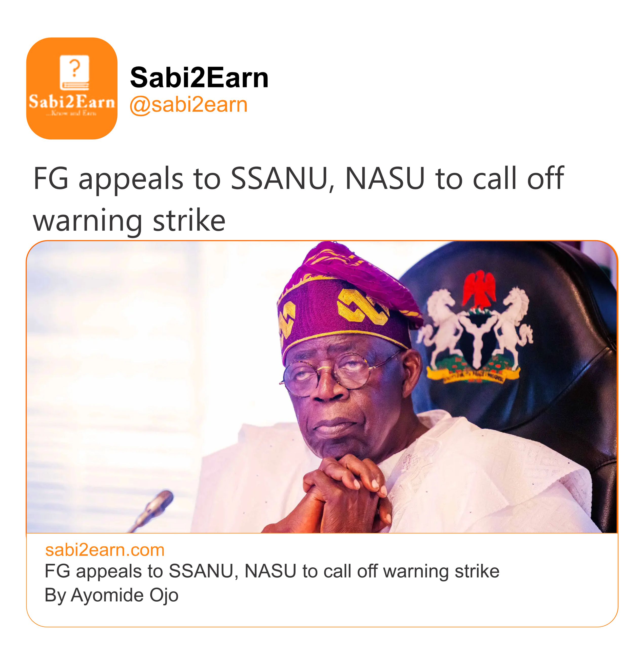Click the white Sabi2Earn wordmark inside the logo
This screenshot has height=650, width=644.
click(72, 102)
